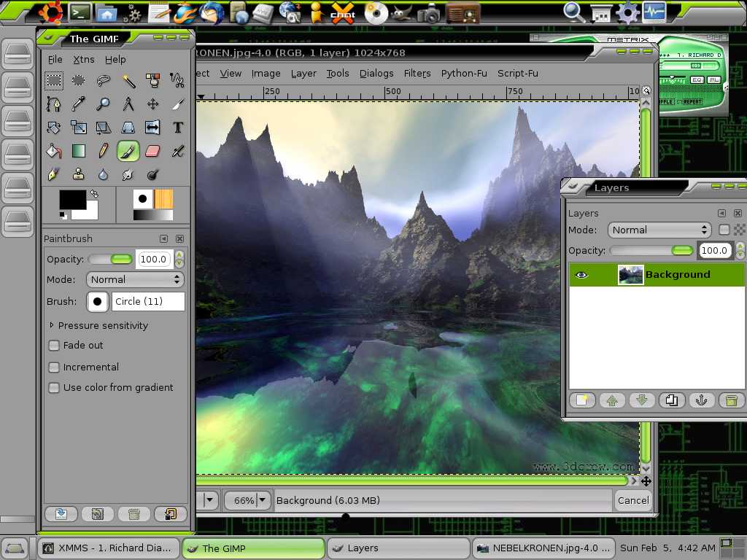Select the Free Select lasso tool
This screenshot has width=747, height=560.
[x=104, y=80]
